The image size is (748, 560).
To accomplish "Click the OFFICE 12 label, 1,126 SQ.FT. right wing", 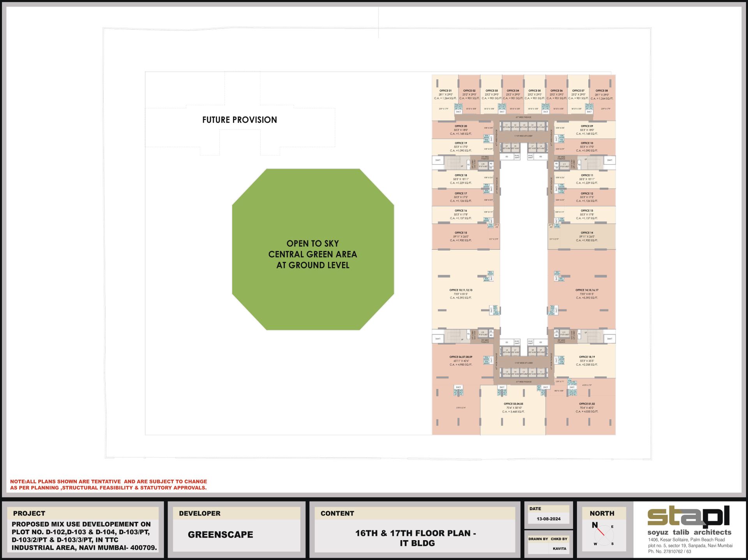I will tap(587, 193).
